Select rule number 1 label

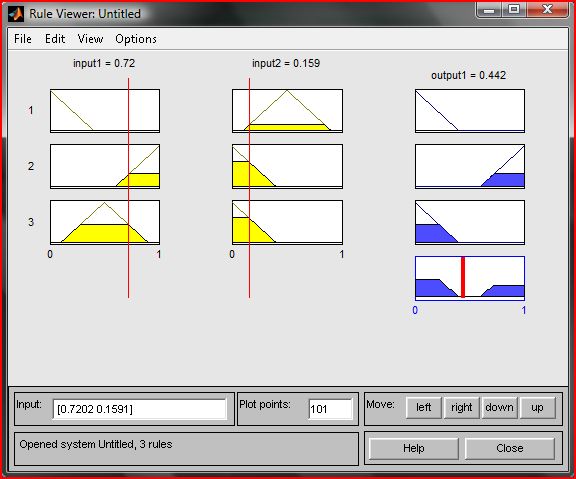pos(31,110)
